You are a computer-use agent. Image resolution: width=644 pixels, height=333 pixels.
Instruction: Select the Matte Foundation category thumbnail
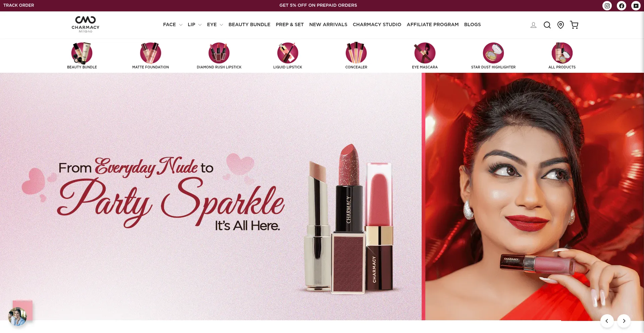pyautogui.click(x=151, y=53)
